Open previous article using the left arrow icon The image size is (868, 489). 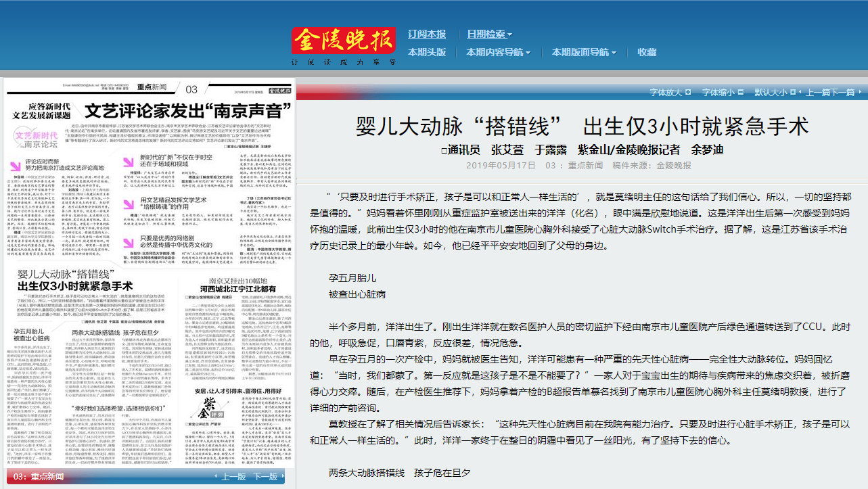[x=800, y=92]
